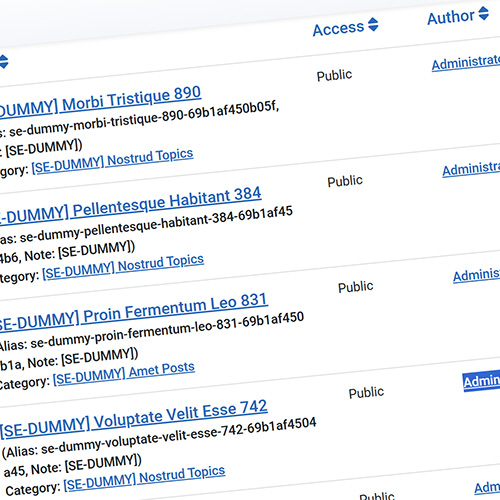
Task: Open article Voluptate Velit Esse 742
Action: point(134,419)
